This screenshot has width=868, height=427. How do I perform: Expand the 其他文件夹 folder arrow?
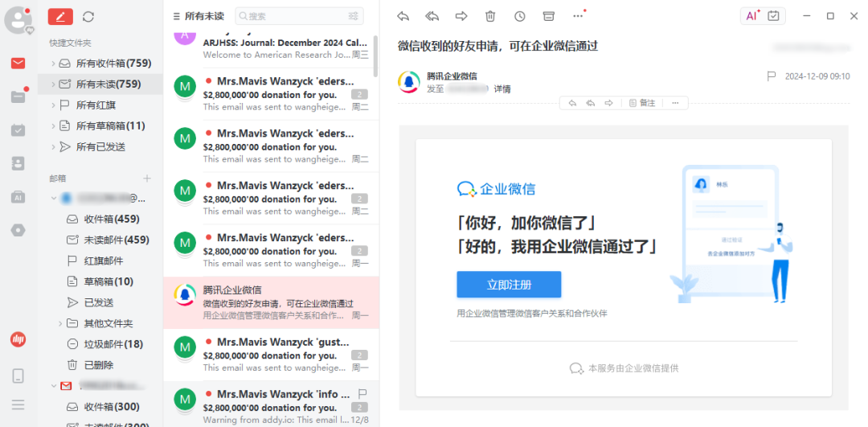(x=60, y=323)
